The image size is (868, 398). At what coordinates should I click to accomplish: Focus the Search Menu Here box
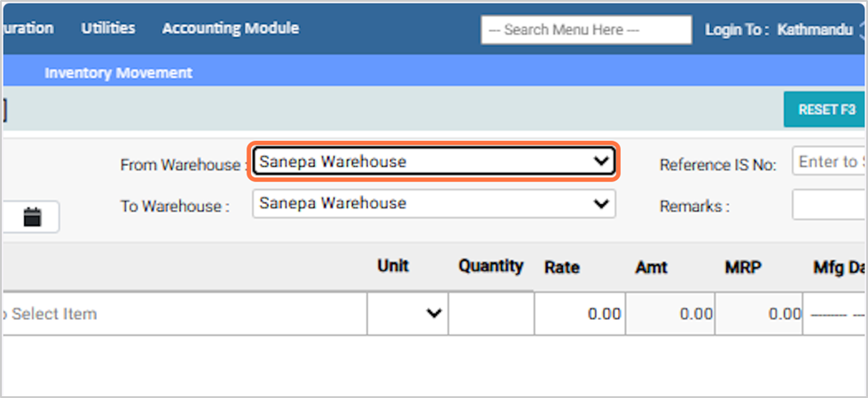click(585, 29)
